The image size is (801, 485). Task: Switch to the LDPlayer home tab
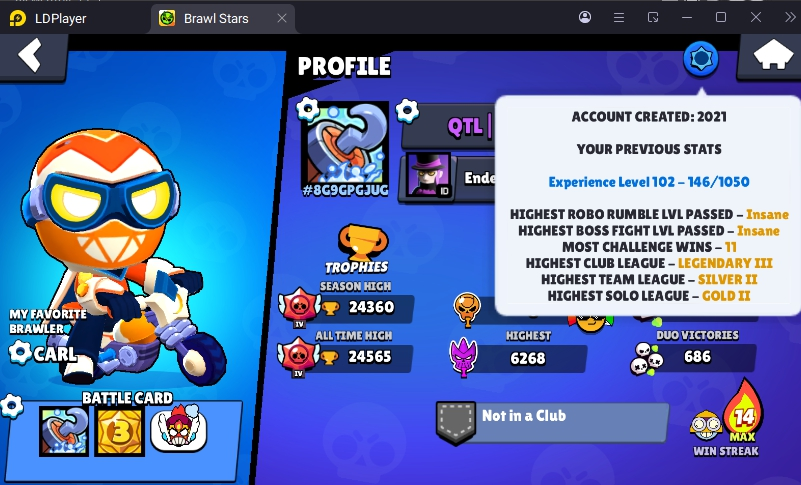(x=49, y=18)
